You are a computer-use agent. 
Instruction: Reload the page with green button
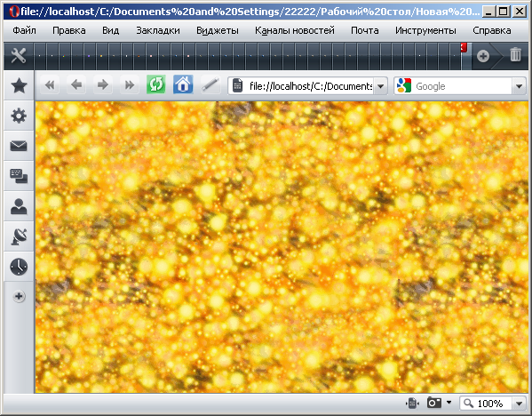pyautogui.click(x=156, y=84)
